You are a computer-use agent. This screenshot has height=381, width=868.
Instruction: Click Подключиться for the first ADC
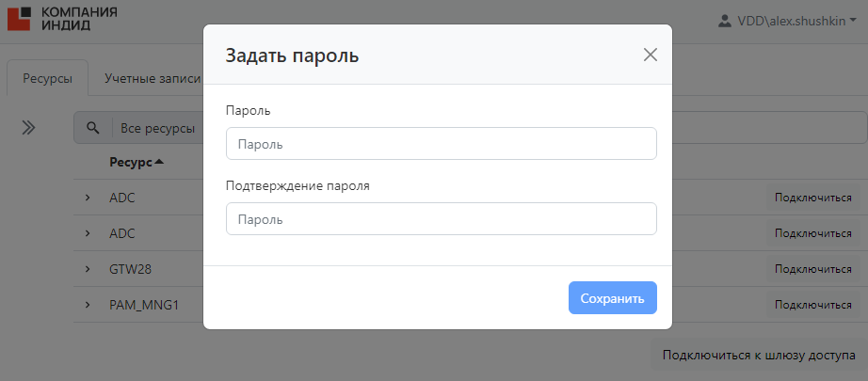click(812, 198)
